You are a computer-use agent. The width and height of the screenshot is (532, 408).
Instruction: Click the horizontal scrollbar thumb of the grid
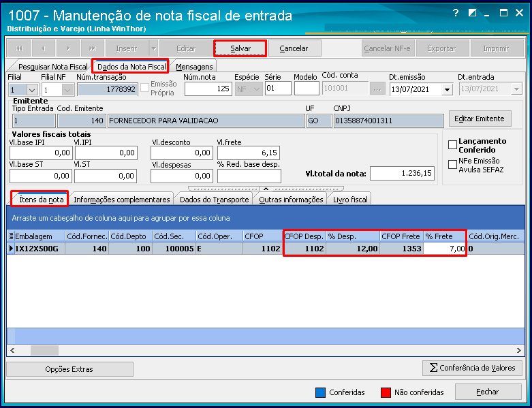44,350
